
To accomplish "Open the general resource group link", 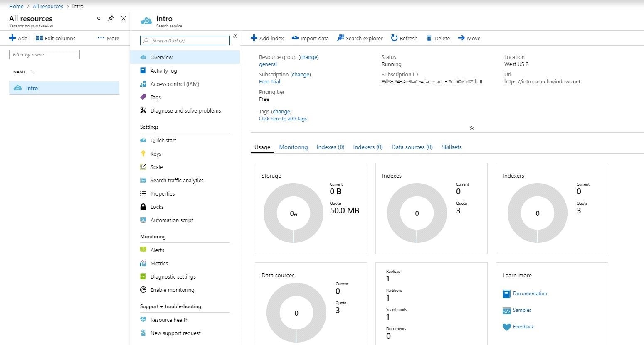I will 268,64.
